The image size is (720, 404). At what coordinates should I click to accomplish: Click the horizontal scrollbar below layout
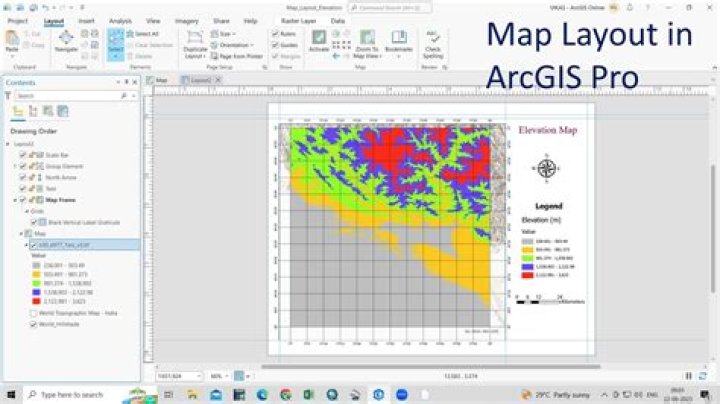pos(431,366)
